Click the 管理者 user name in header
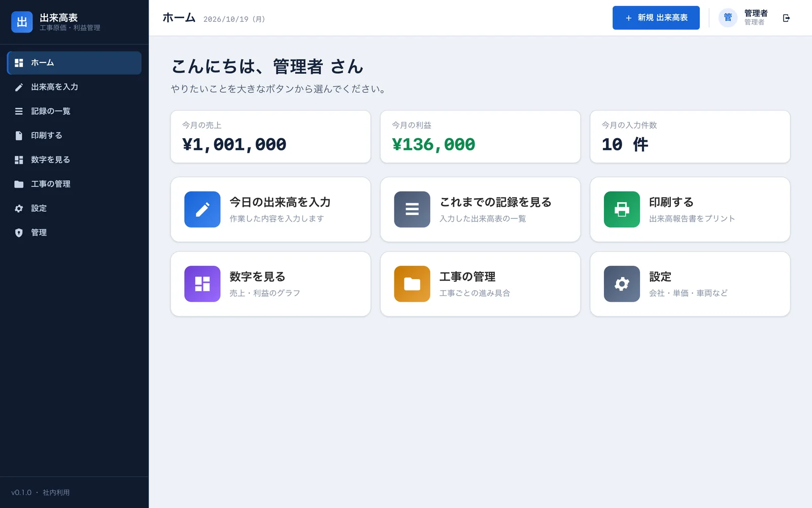 point(756,13)
